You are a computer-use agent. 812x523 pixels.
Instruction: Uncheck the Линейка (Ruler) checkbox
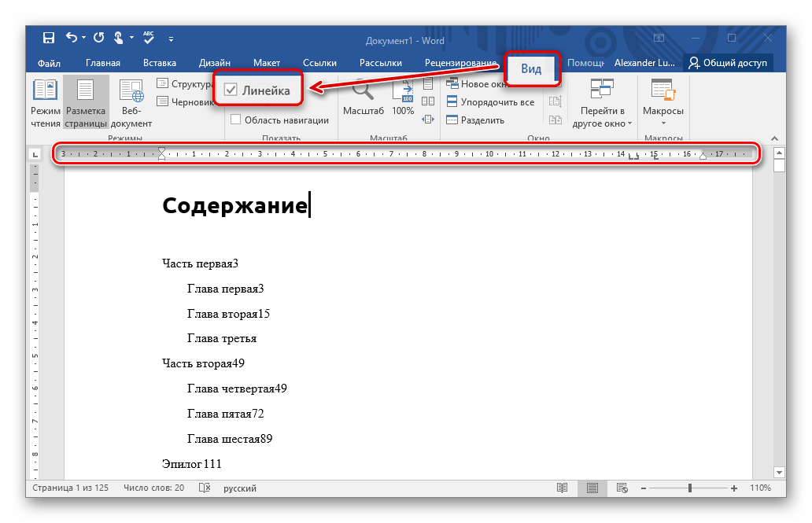pos(231,90)
